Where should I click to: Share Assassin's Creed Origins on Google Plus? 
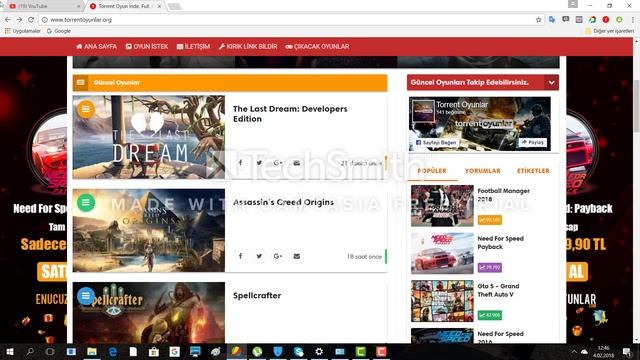[278, 256]
